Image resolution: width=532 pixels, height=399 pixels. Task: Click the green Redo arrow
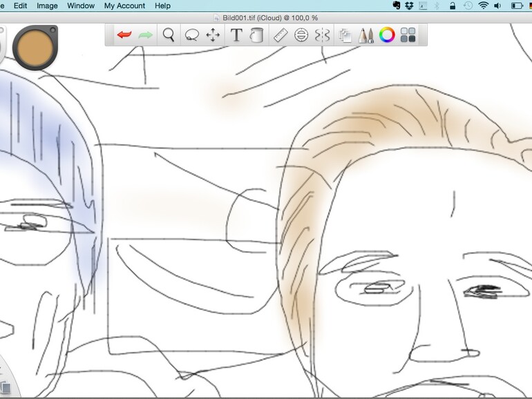click(146, 35)
